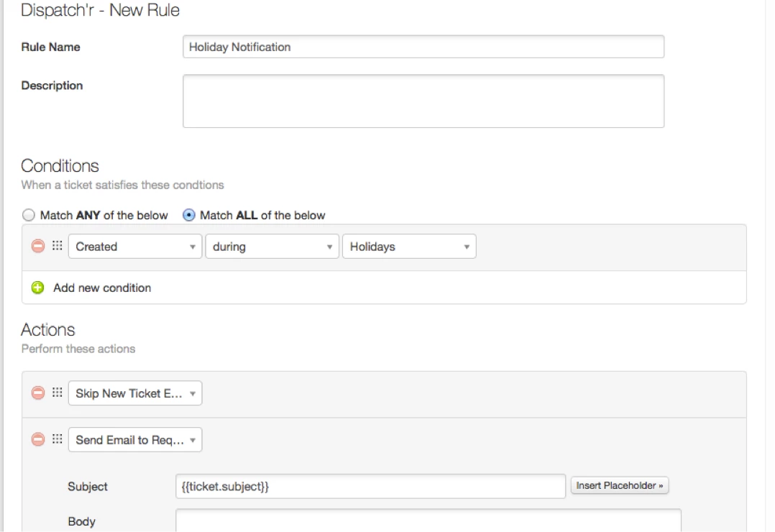Screen dimensions: 775x532
Task: Select Match ANY of the below
Action: click(29, 215)
